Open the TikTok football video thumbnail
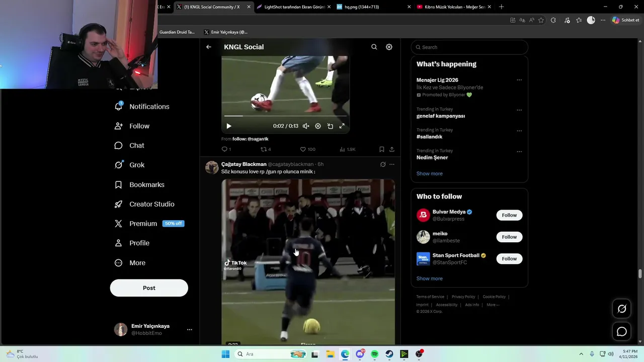The width and height of the screenshot is (644, 362). 308,261
